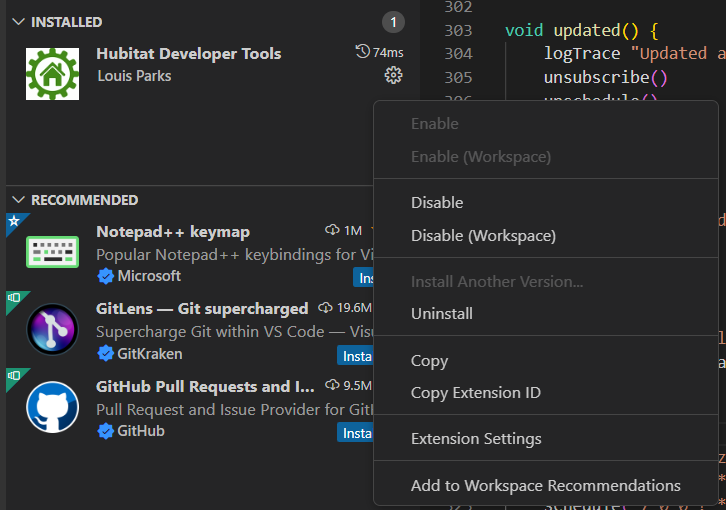Click the corner badge on the GitLens entry
Image resolution: width=726 pixels, height=510 pixels.
[14, 299]
